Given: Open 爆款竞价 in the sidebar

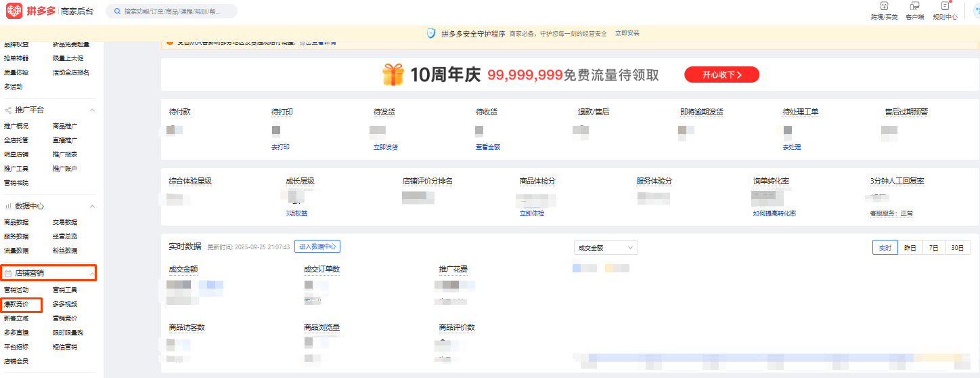Looking at the screenshot, I should (16, 304).
